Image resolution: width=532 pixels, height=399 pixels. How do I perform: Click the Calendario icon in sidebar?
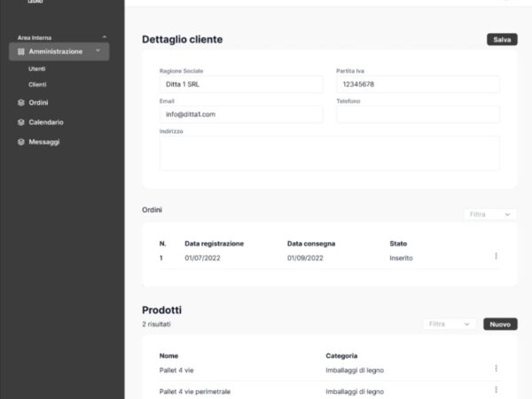click(x=21, y=122)
